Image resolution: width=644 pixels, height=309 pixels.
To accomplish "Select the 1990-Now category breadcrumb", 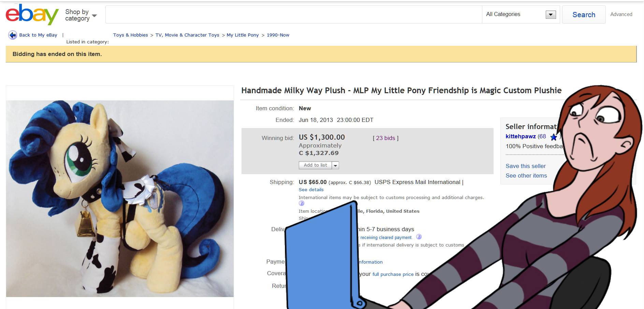I will [278, 35].
